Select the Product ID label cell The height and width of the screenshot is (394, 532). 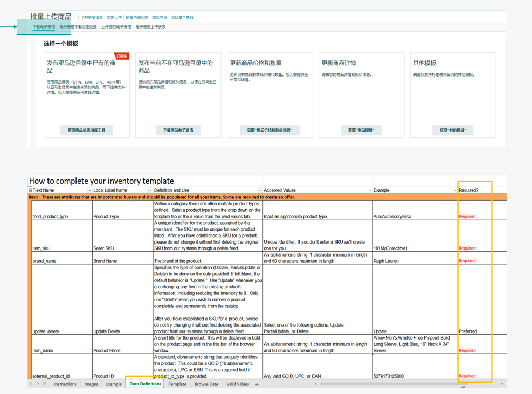(x=123, y=367)
